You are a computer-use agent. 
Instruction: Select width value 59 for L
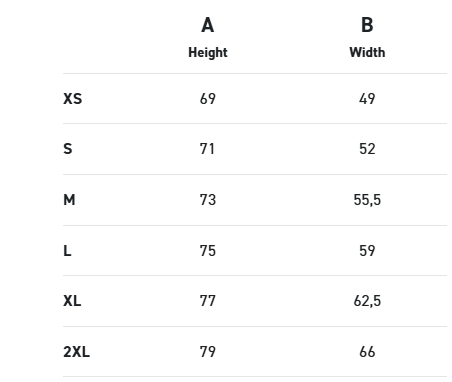(367, 251)
